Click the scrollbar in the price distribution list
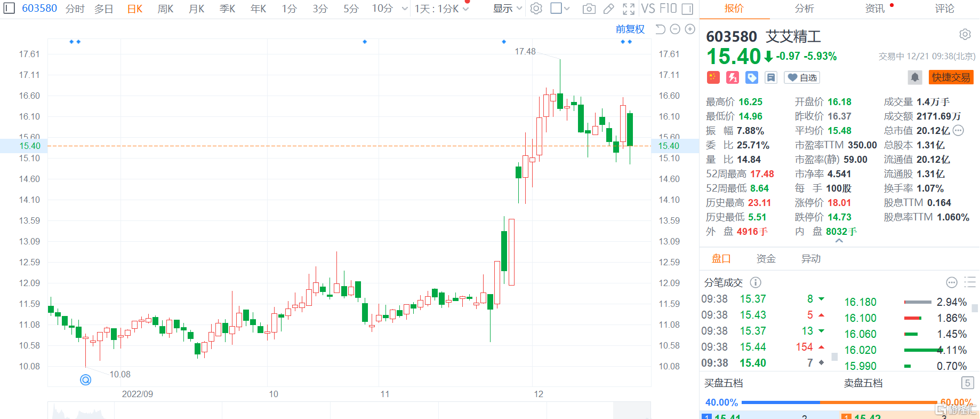980x419 pixels. pyautogui.click(x=975, y=308)
